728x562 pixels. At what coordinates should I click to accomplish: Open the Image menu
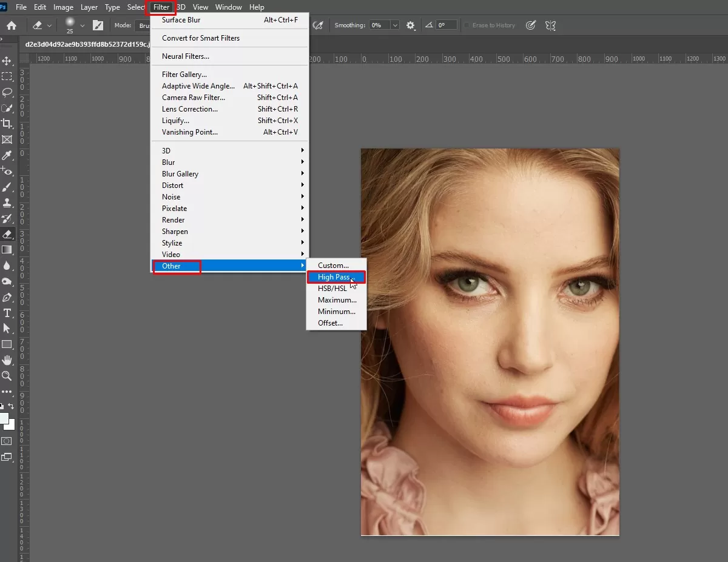coord(63,7)
